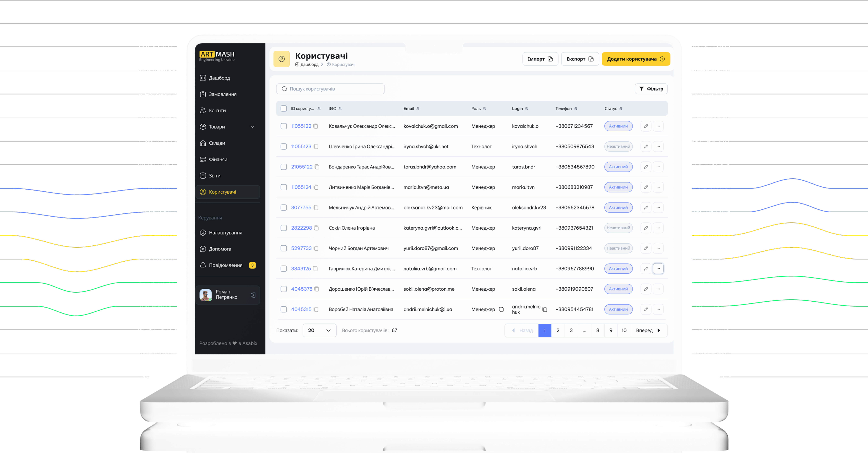Select all users with header checkbox

point(284,109)
